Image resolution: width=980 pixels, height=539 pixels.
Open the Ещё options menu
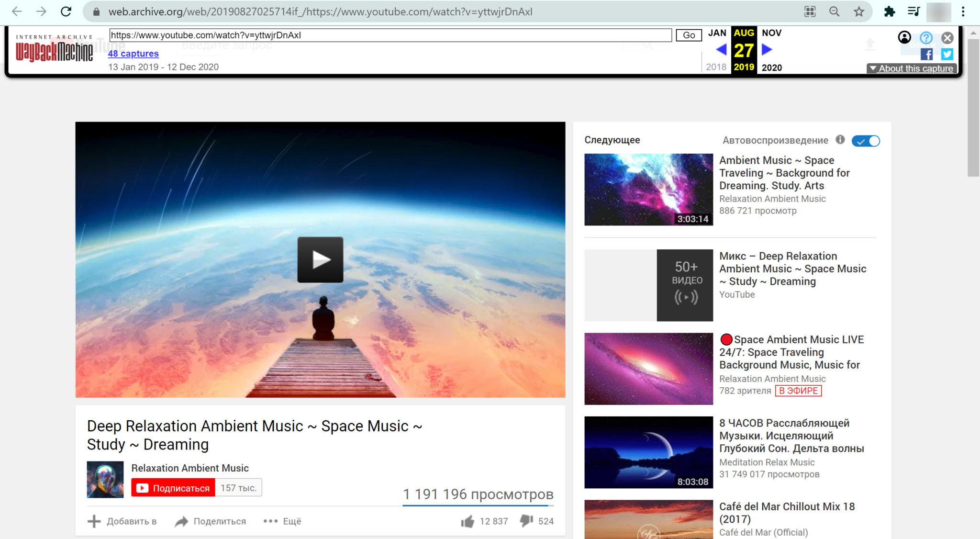282,521
